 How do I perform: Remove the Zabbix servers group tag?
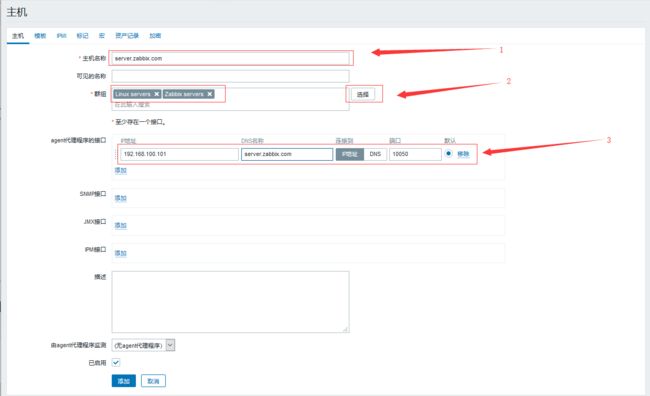pyautogui.click(x=210, y=94)
